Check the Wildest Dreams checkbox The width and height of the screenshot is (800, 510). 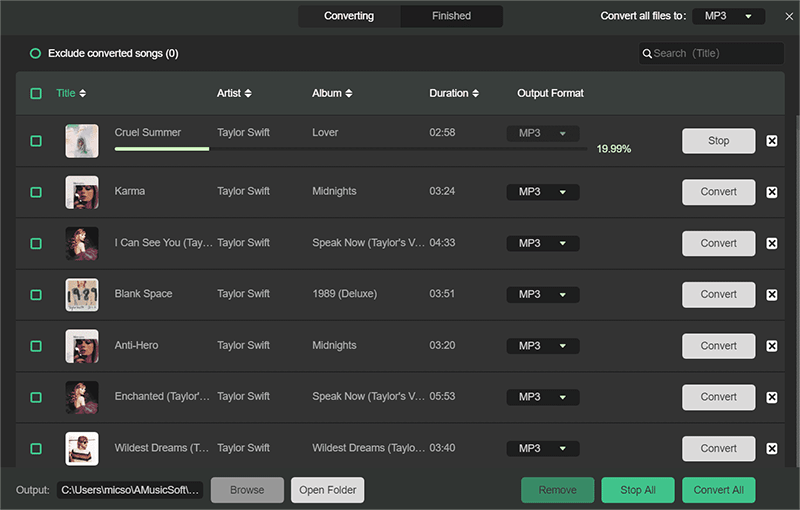click(x=36, y=448)
